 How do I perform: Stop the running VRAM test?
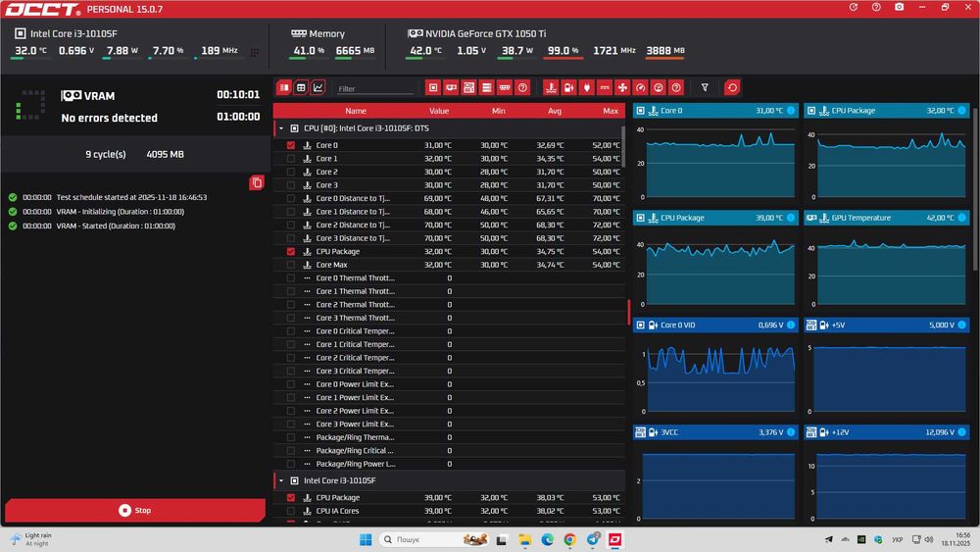(135, 510)
